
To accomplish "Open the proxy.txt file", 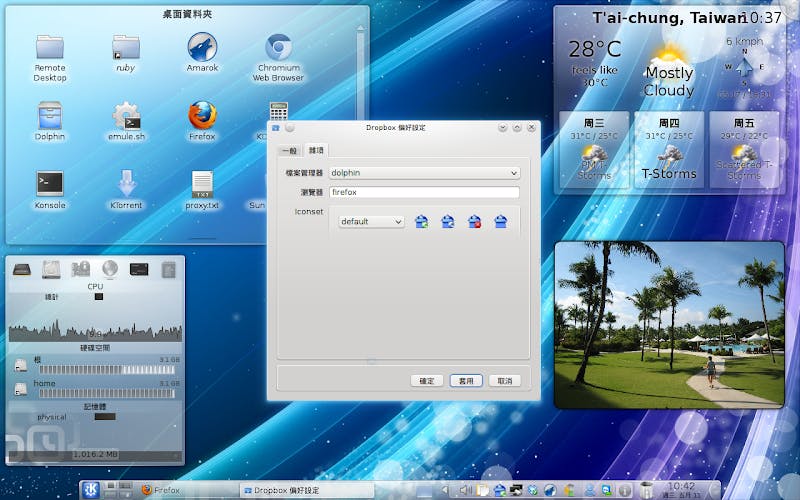I will coord(202,185).
